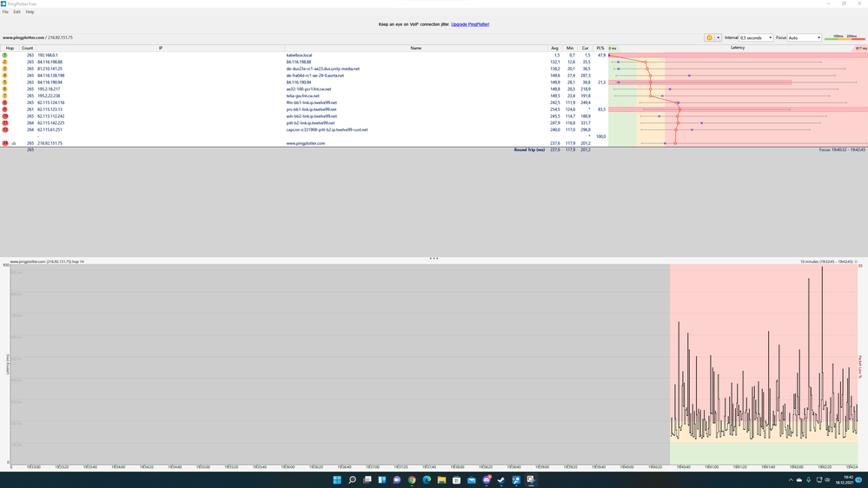868x488 pixels.
Task: Click the PL% column header
Action: click(600, 48)
